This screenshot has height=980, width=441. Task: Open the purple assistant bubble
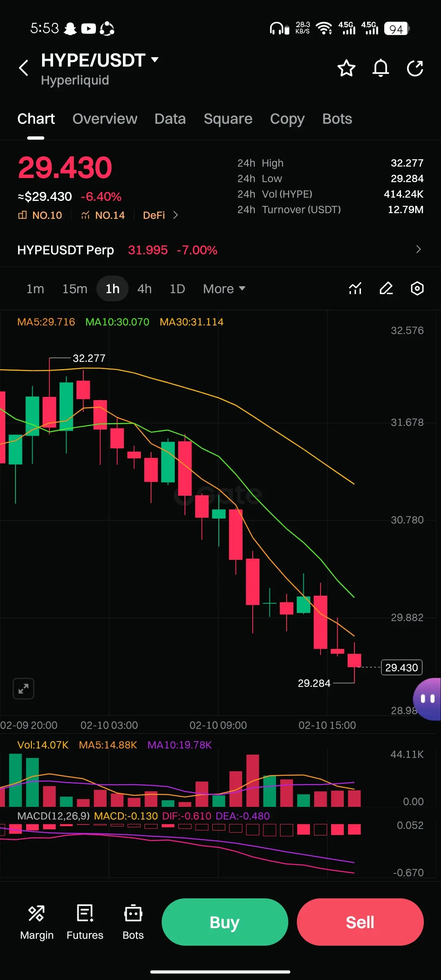427,699
